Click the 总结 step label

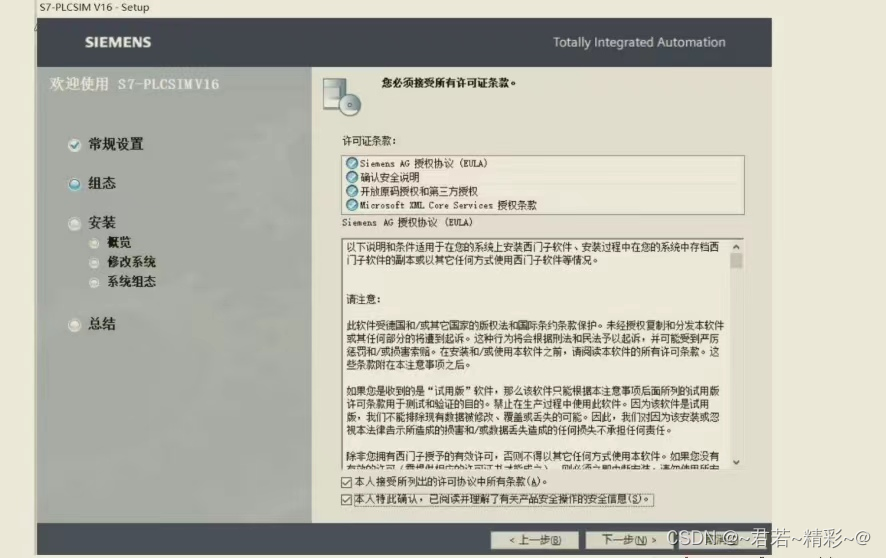pyautogui.click(x=102, y=324)
